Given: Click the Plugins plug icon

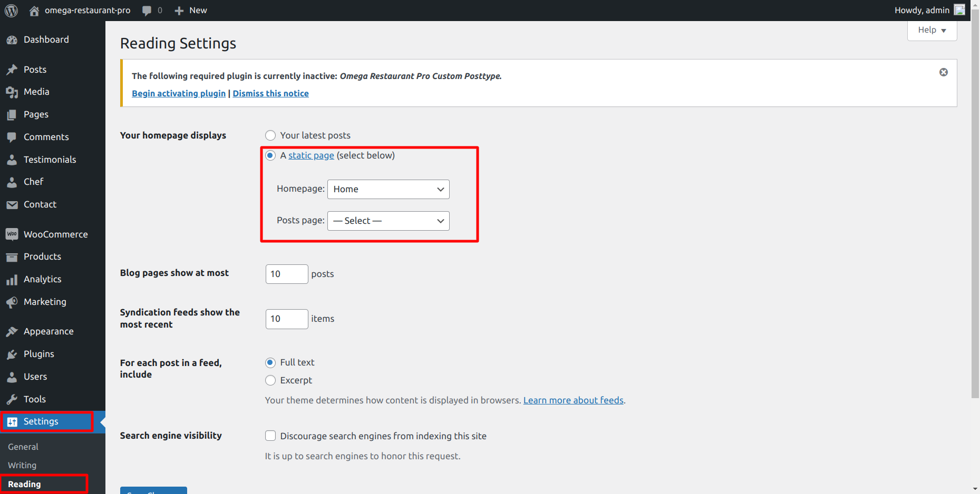Looking at the screenshot, I should pyautogui.click(x=12, y=354).
